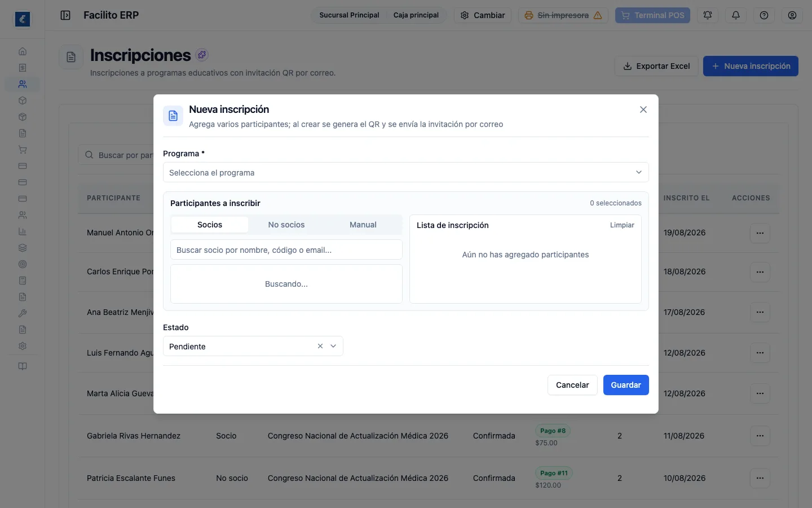
Task: Open actions menu for the 19/08/2026 row
Action: [x=760, y=233]
